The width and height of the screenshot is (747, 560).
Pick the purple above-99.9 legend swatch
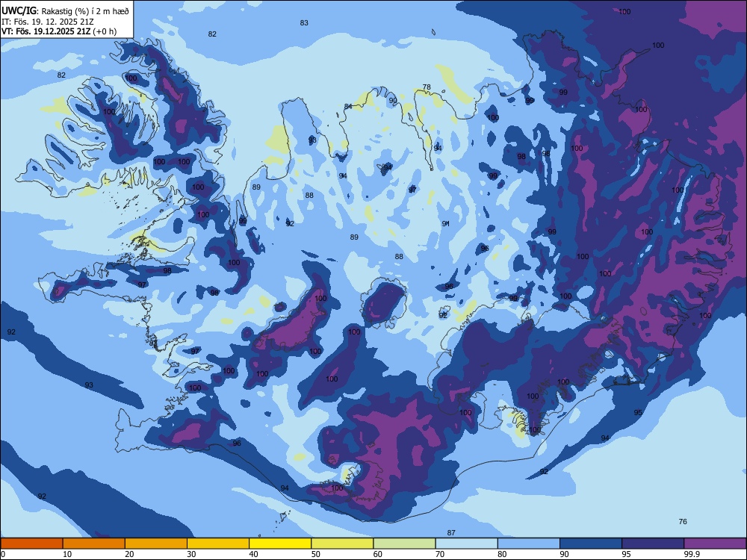tap(715, 544)
